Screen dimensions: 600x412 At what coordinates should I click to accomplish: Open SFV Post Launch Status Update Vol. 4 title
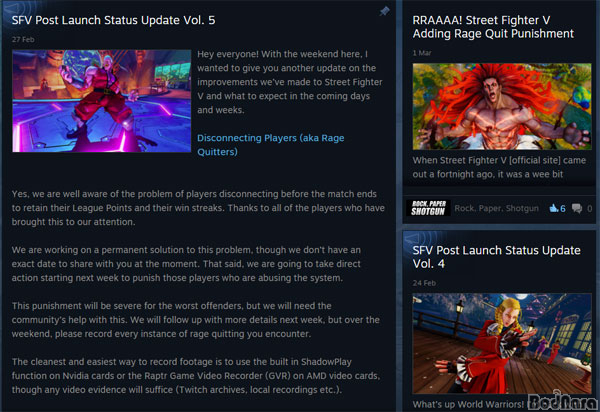click(496, 257)
